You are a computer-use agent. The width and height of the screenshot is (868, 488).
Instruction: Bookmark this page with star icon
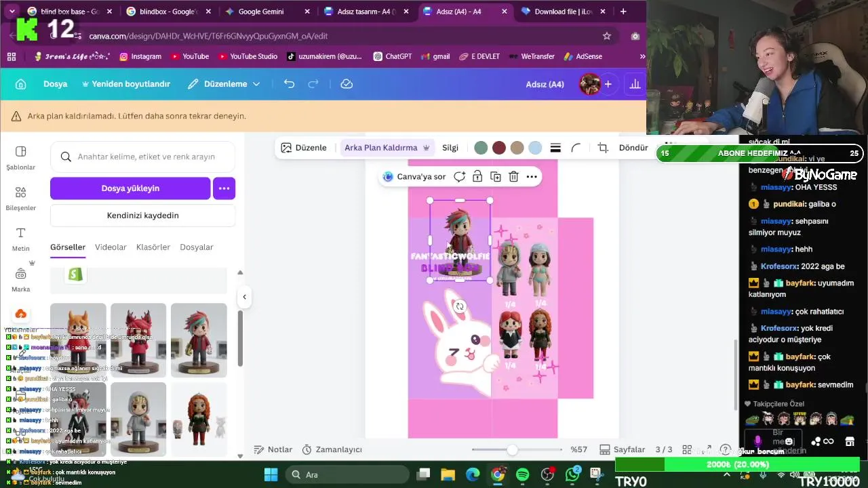point(607,36)
